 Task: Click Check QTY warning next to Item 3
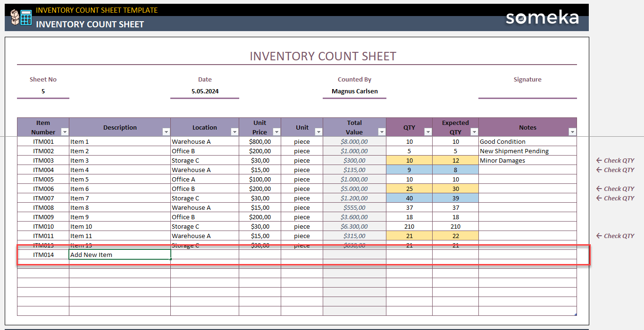click(615, 160)
